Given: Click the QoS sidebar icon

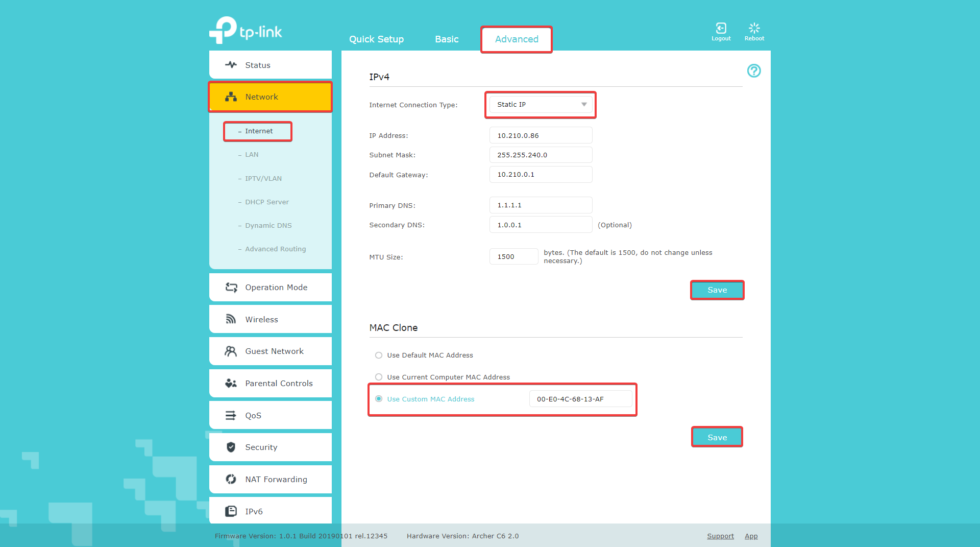Looking at the screenshot, I should tap(231, 416).
